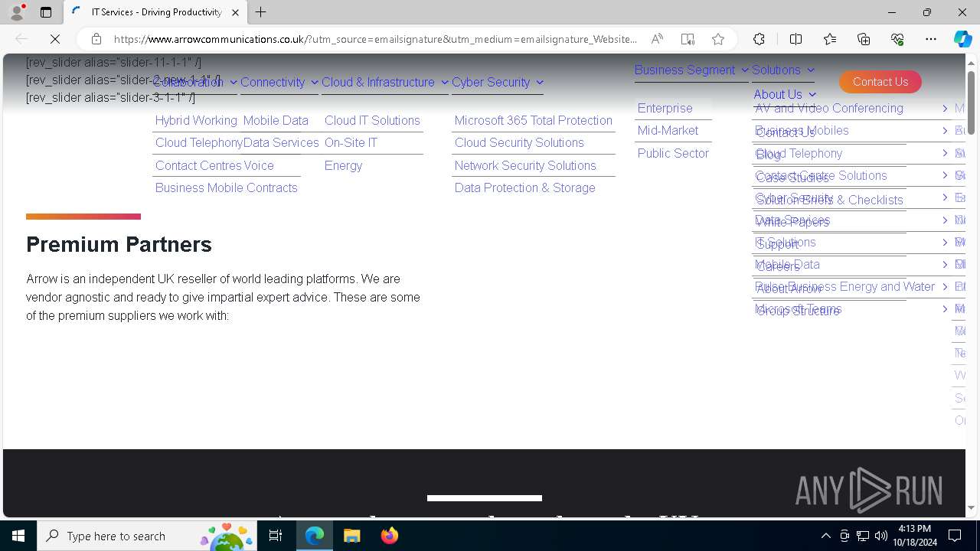980x551 pixels.
Task: Open Voice link
Action: [x=259, y=166]
